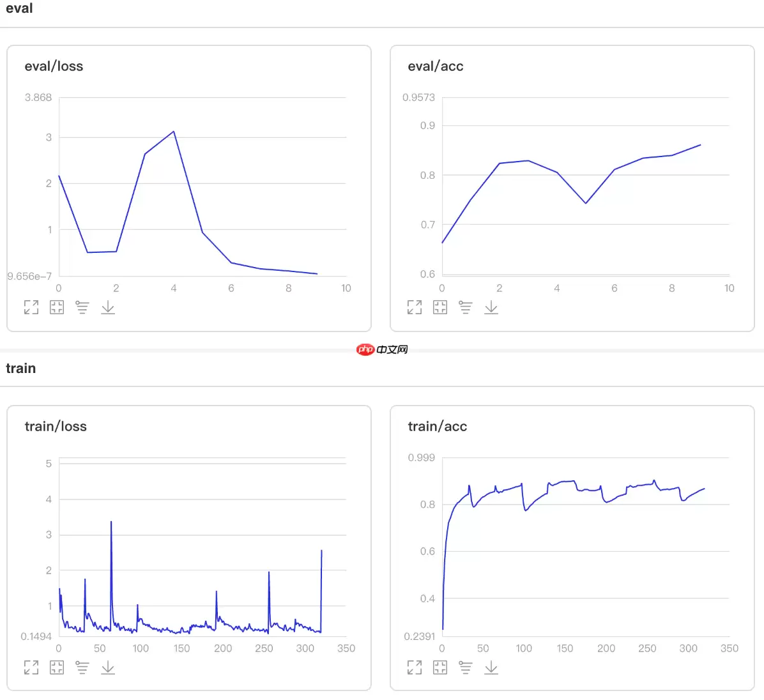This screenshot has width=764, height=700.
Task: Click the selection-zoom icon under the eval/acc chart
Action: (440, 307)
